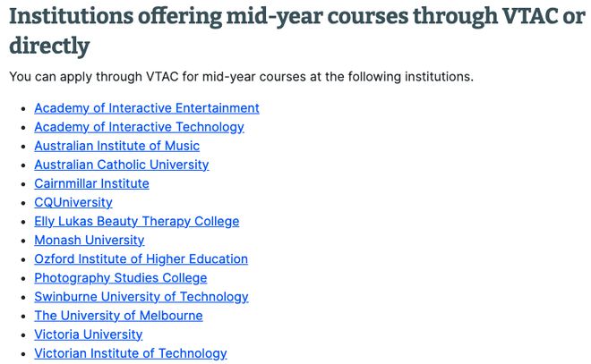
Task: Click Elly Lukas Beauty Therapy College
Action: [136, 221]
